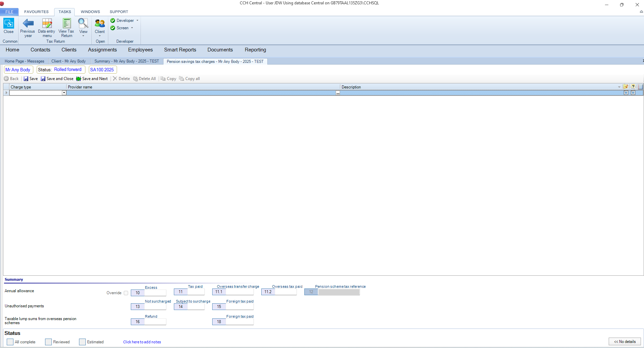Go to Previous year tax return
The image size is (644, 348).
[28, 28]
